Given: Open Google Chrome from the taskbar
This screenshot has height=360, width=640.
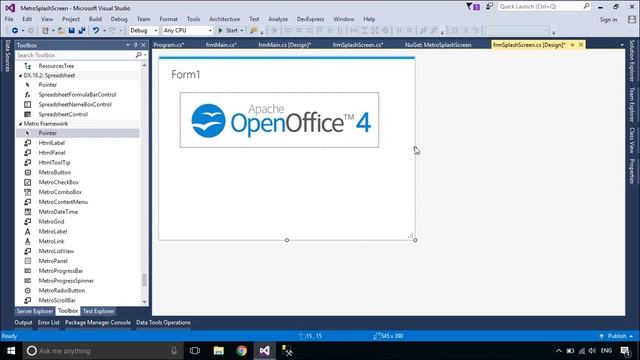Looking at the screenshot, I should [x=242, y=351].
